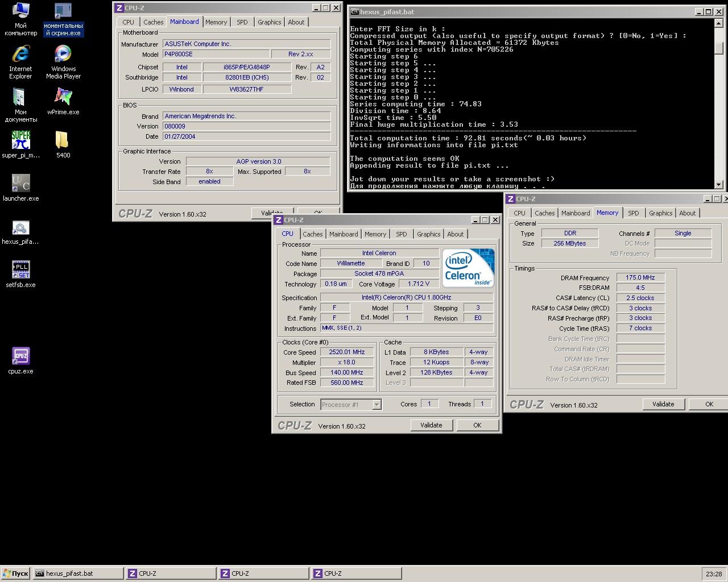Click Validate in the Mainboard CPU-Z window

click(272, 213)
